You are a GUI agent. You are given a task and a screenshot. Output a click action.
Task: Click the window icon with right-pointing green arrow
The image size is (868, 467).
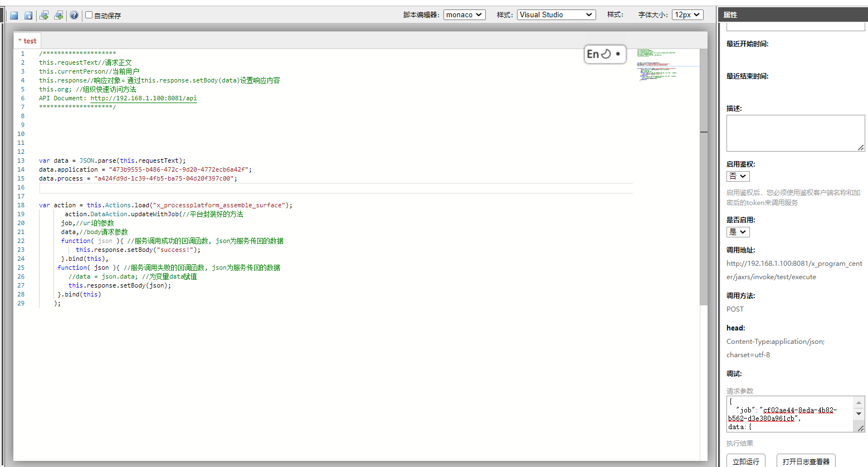pos(44,16)
